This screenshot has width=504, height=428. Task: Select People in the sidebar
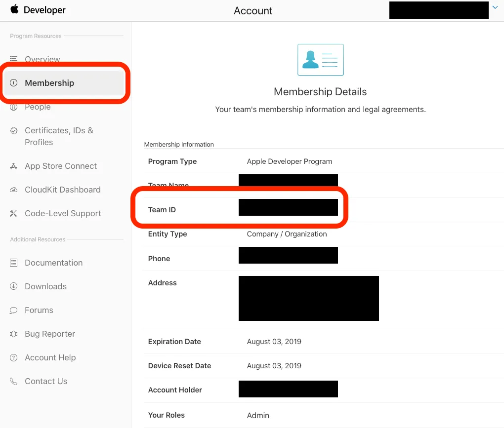coord(38,107)
